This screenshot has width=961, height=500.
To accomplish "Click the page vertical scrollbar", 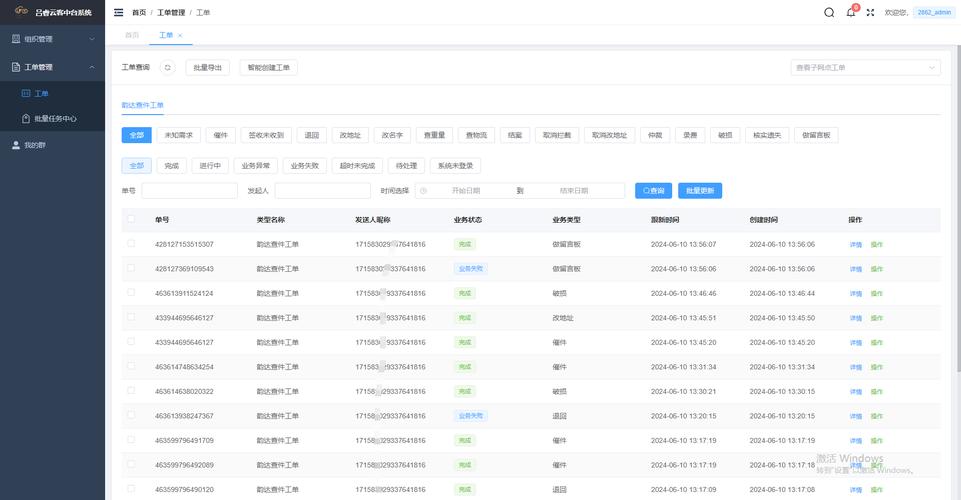I will 959,208.
